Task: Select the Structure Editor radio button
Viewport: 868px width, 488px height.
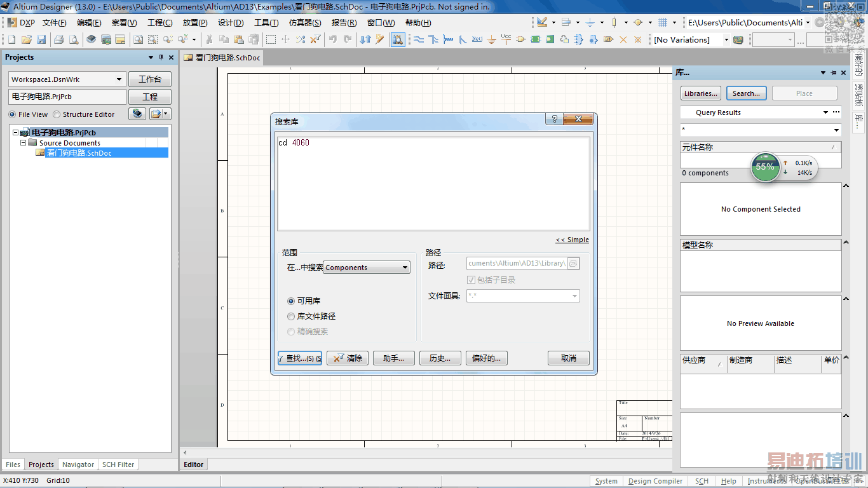Action: point(57,114)
